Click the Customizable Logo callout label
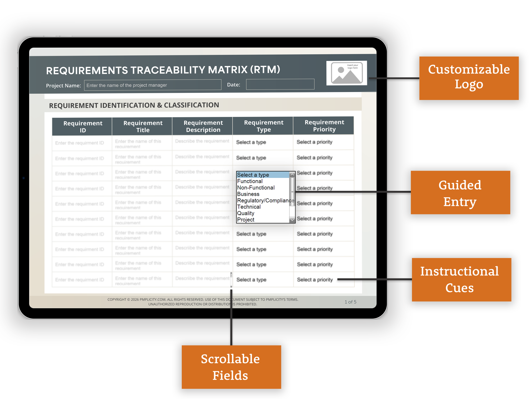This screenshot has width=532, height=399. pyautogui.click(x=469, y=78)
